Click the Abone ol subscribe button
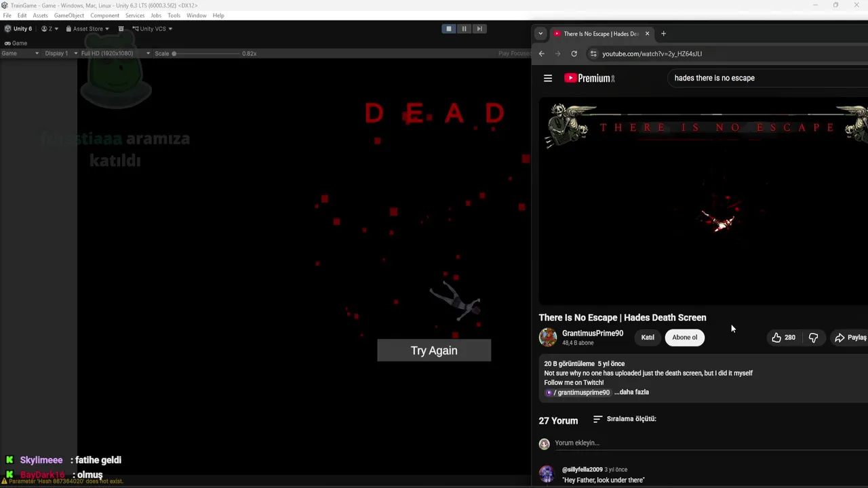Viewport: 868px width, 488px height. coord(685,338)
